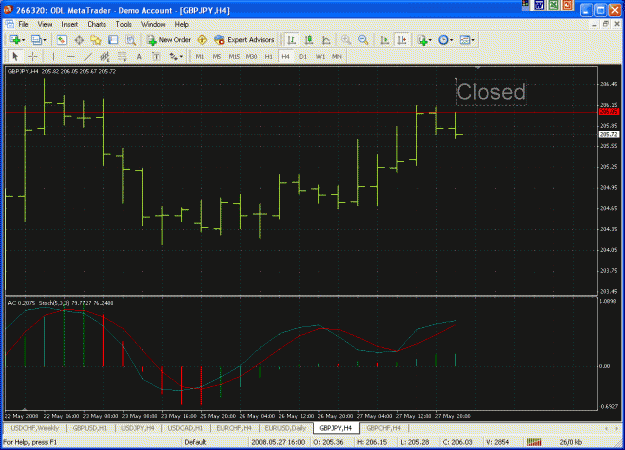Switch to the GBPCHF,H4 chart tab
This screenshot has height=450, width=625.
click(x=383, y=428)
